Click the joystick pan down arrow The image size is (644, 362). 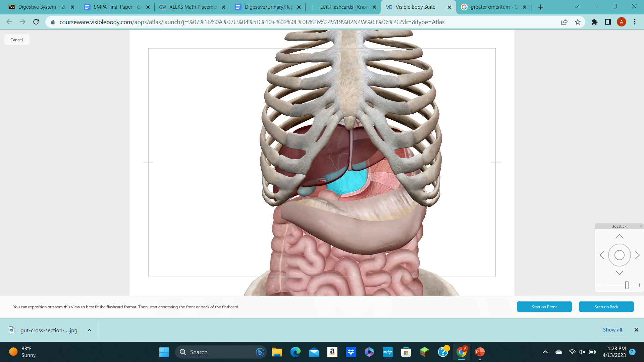(619, 273)
